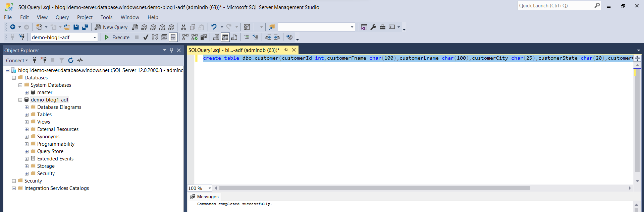
Task: Open a new XMLA query
Action: coord(162,27)
